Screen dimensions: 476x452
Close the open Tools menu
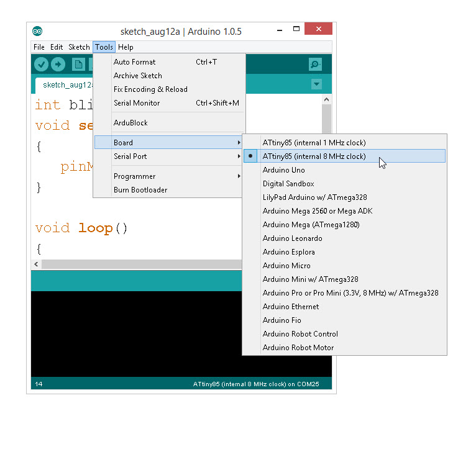click(x=104, y=47)
